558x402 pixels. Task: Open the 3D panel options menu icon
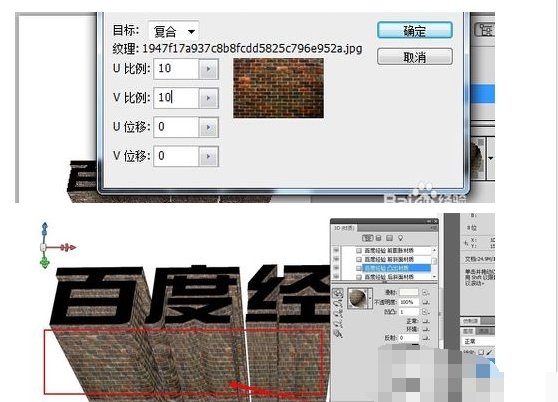tap(434, 228)
